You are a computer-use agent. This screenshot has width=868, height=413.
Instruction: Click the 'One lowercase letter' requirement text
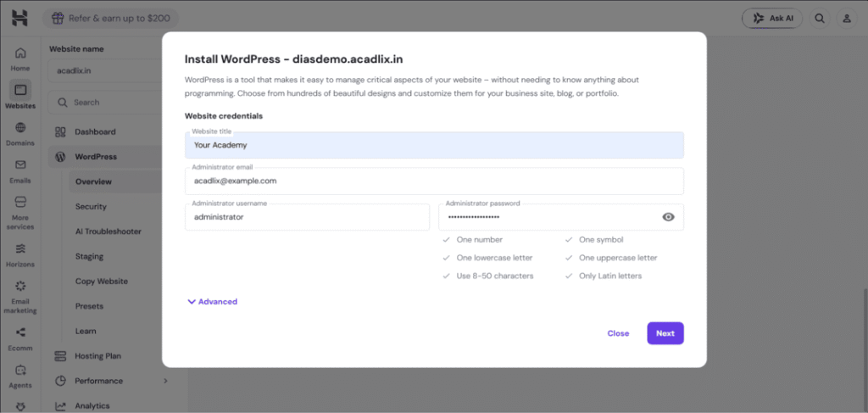point(494,258)
